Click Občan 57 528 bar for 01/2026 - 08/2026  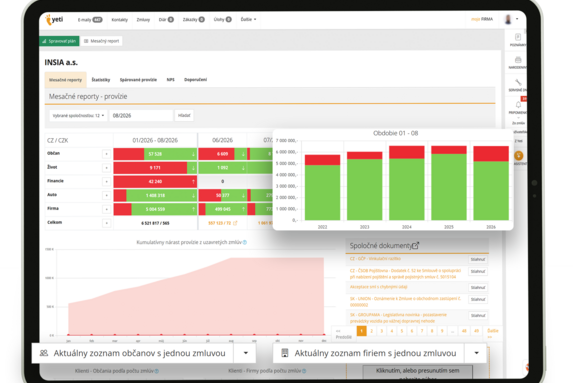tap(155, 154)
